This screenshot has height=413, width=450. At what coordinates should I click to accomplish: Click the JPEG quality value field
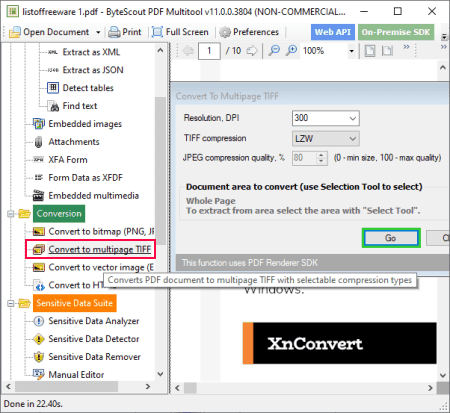305,158
